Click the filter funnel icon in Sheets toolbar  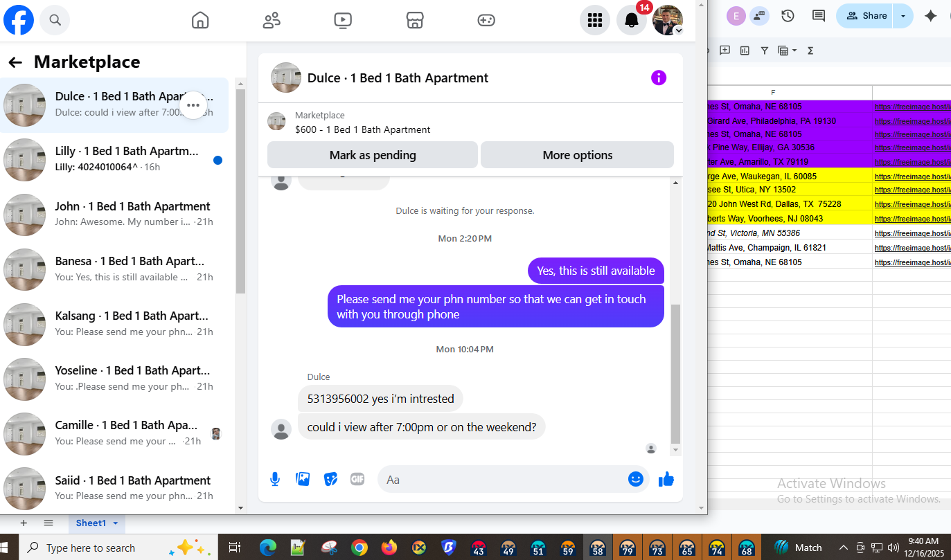point(765,51)
